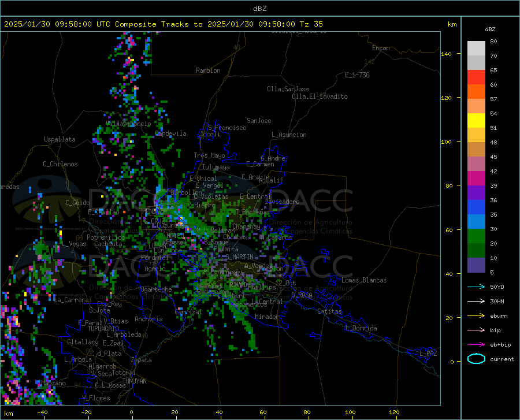This screenshot has height=420, width=520.
Task: Click the SanJose map label
Action: 259,121
